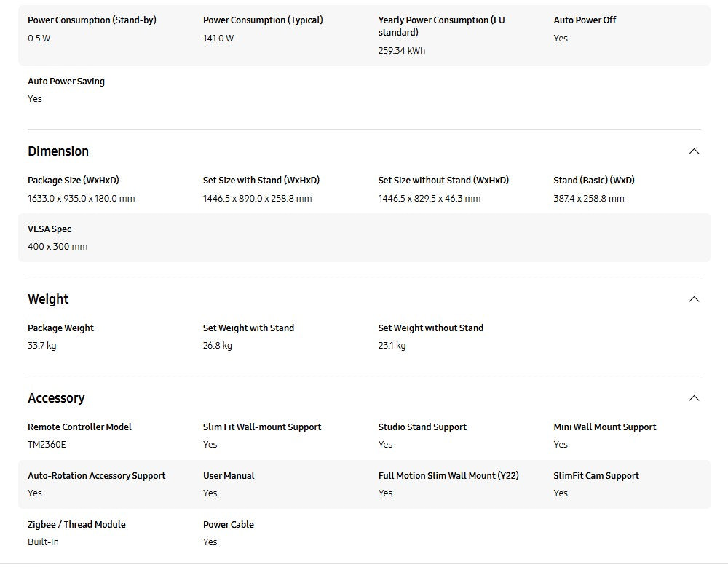
Task: Click the Set Weight with Stand label
Action: [x=248, y=328]
